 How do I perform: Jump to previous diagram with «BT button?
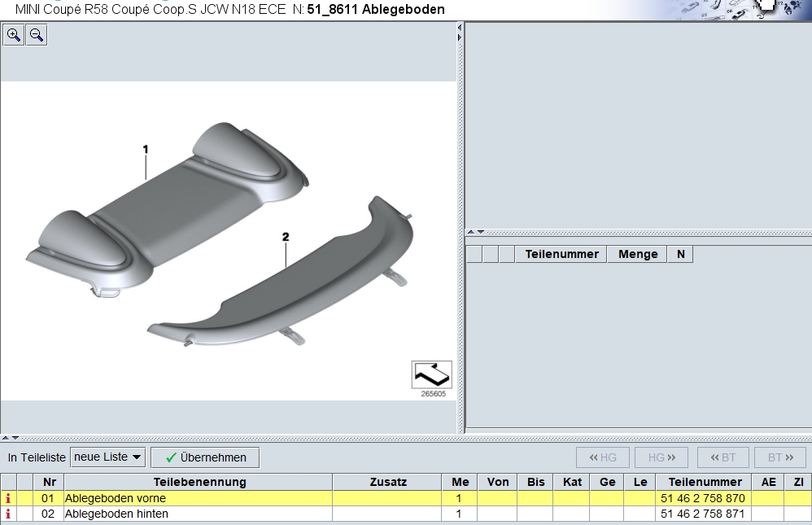click(723, 457)
